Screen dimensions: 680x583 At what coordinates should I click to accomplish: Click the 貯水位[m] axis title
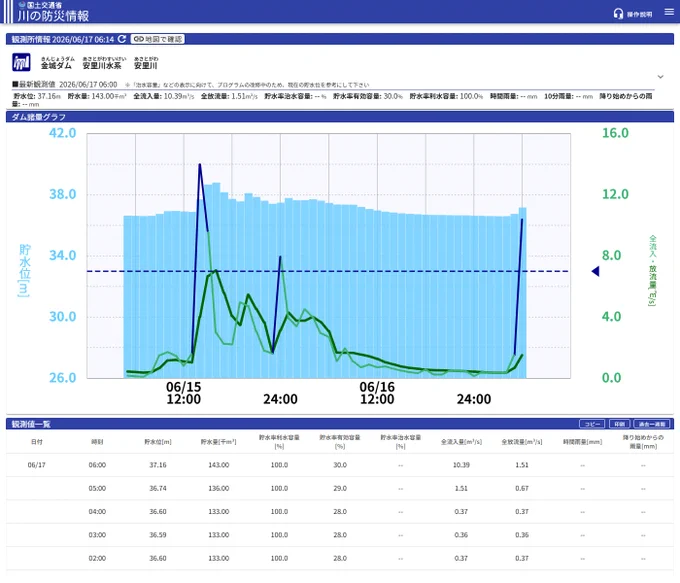tap(24, 271)
